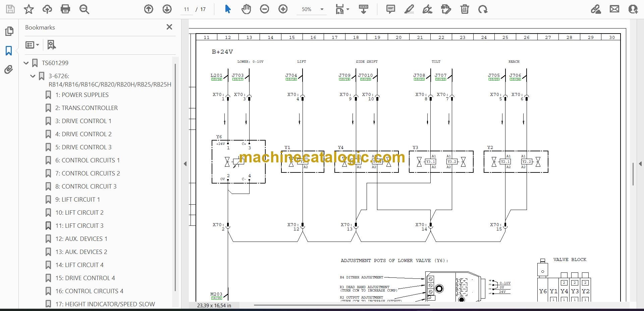Zoom out of the page
644x311 pixels.
pyautogui.click(x=265, y=9)
